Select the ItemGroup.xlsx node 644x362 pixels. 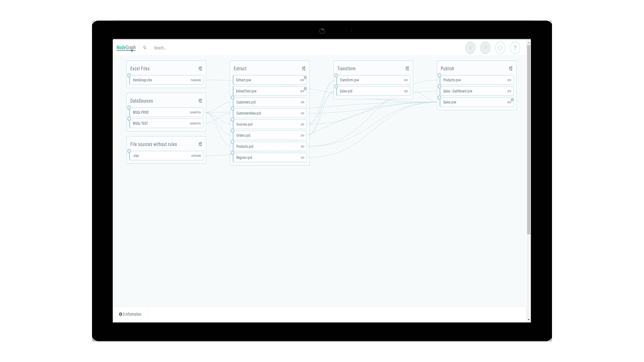click(x=166, y=80)
